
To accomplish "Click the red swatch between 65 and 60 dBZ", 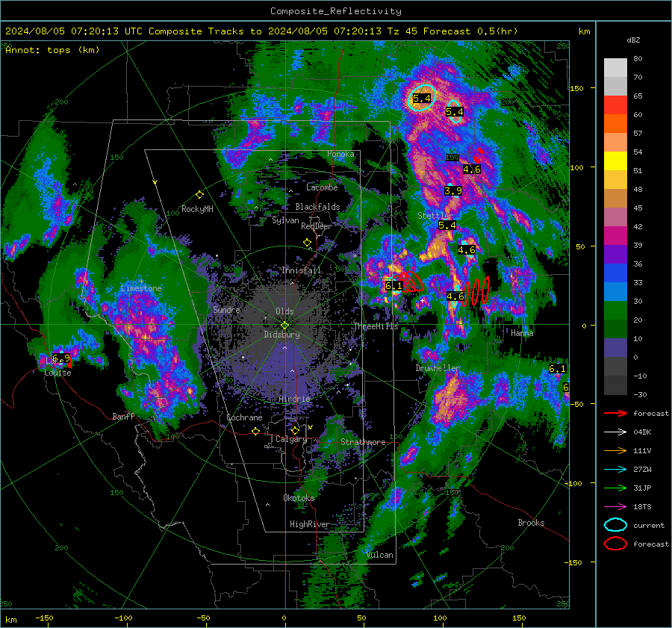I will [615, 105].
